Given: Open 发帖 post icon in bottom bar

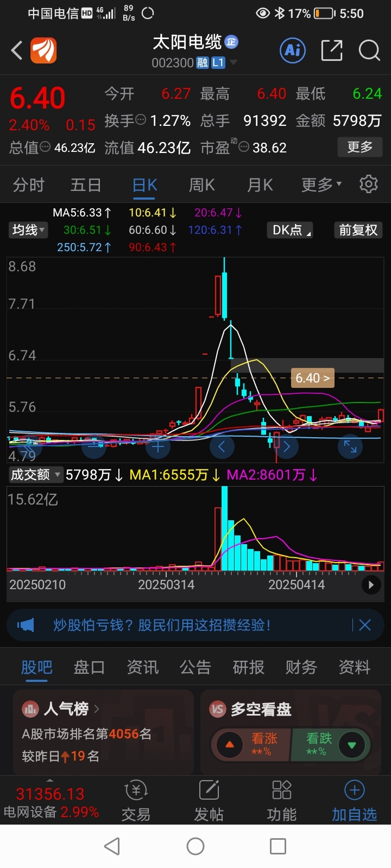Looking at the screenshot, I should tap(209, 801).
